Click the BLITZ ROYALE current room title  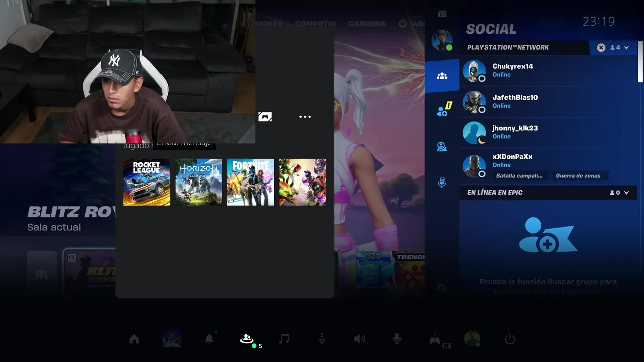(x=71, y=212)
